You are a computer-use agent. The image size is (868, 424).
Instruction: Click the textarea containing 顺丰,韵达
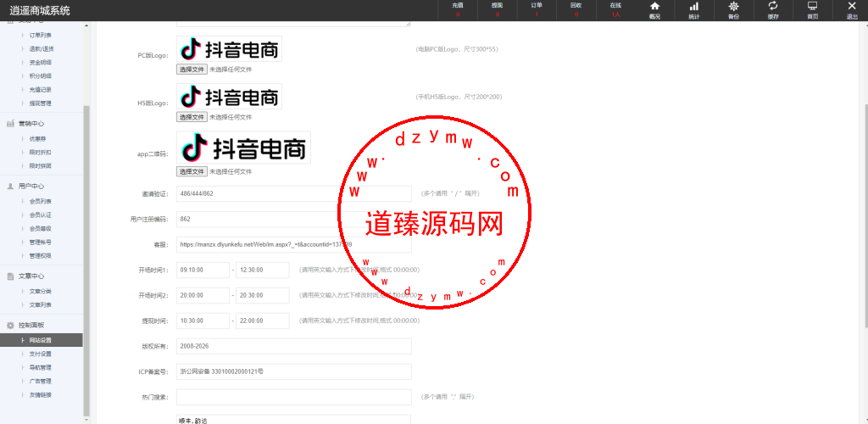(x=294, y=420)
